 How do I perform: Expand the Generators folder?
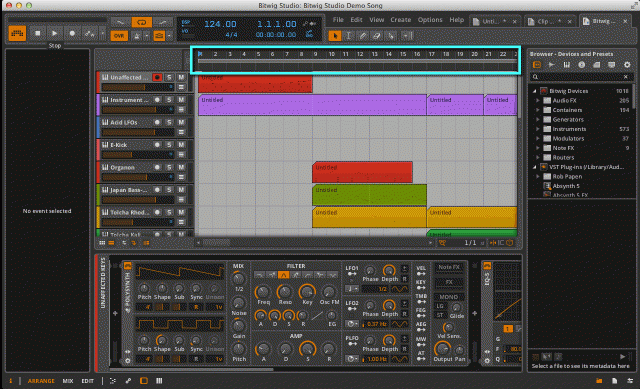click(538, 119)
